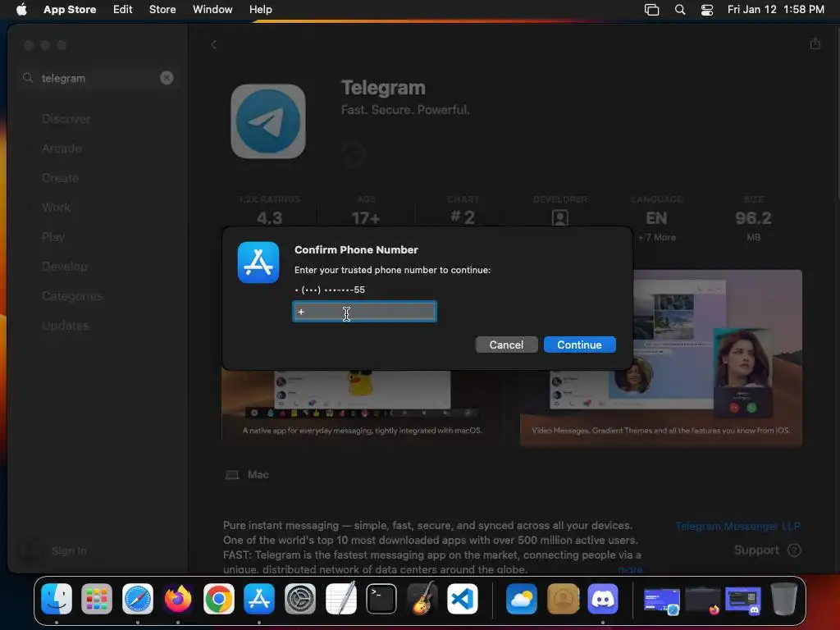This screenshot has width=840, height=630.
Task: Open the App Store menu in menu bar
Action: click(x=70, y=9)
